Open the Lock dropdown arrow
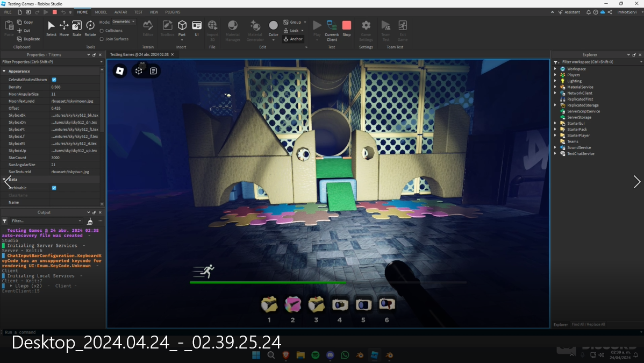Viewport: 644px width, 363px height. pos(302,31)
